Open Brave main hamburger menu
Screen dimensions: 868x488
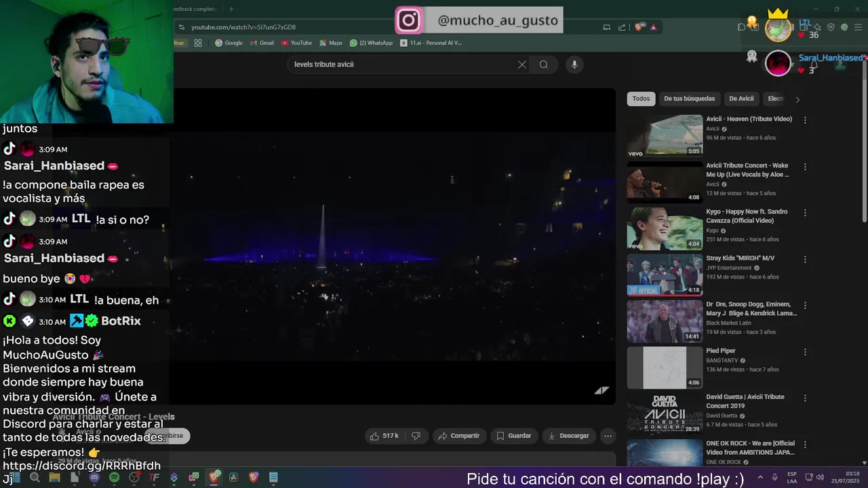(858, 27)
